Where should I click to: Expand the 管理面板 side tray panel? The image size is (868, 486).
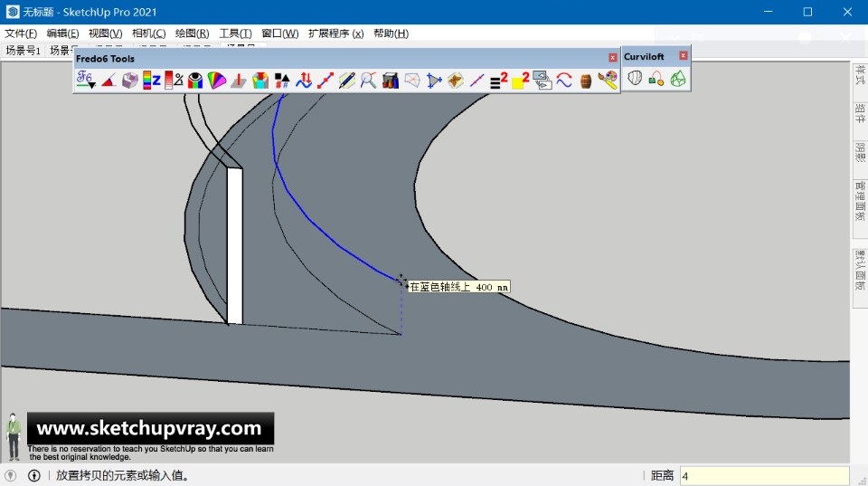pyautogui.click(x=860, y=201)
